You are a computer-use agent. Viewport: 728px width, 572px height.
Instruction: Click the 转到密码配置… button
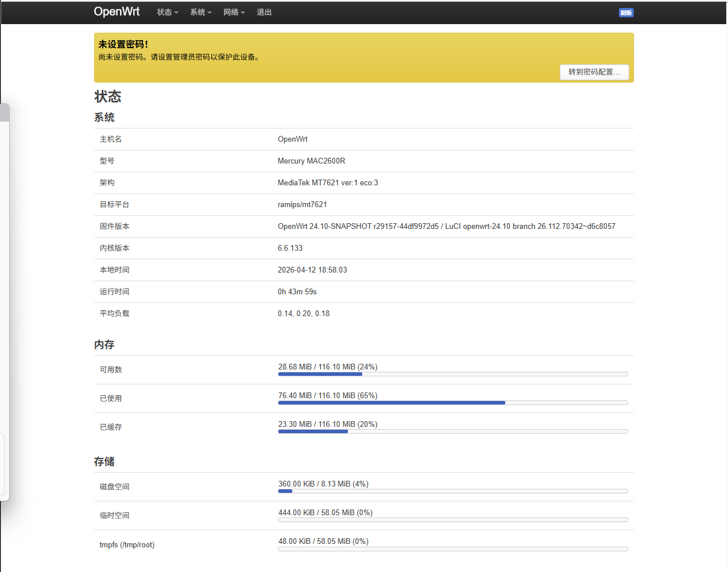[594, 72]
